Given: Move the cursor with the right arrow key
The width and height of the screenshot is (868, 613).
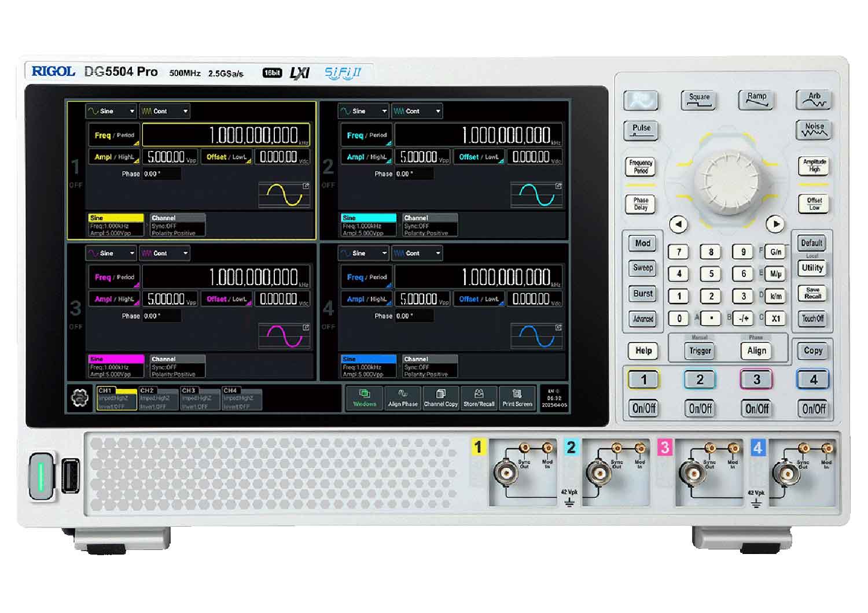Looking at the screenshot, I should [775, 224].
